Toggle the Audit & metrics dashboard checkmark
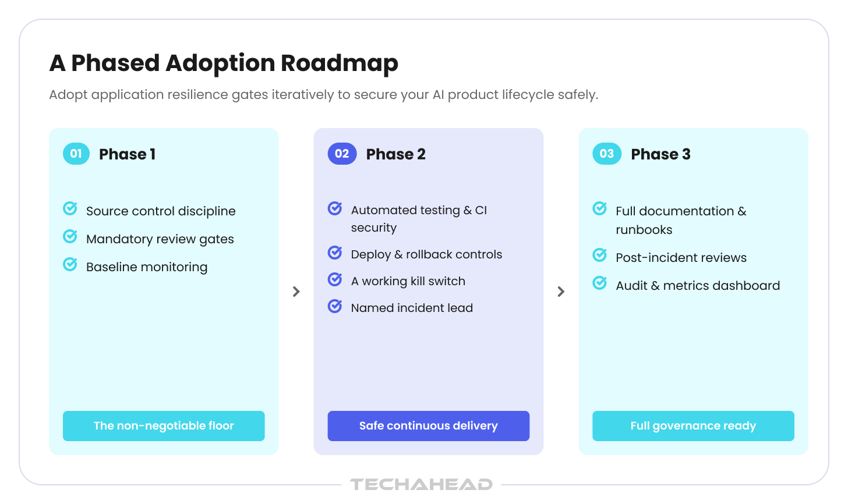The image size is (848, 504). pos(600,283)
